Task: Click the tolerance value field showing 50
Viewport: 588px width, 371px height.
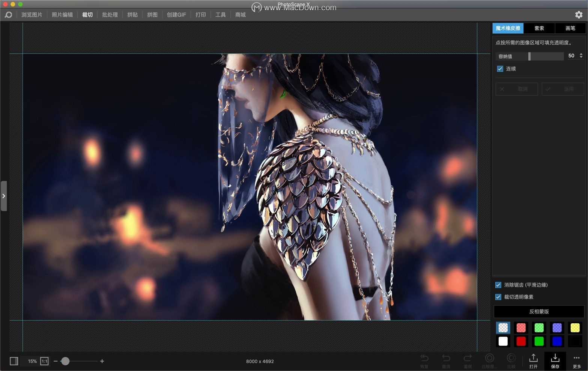Action: coord(571,56)
